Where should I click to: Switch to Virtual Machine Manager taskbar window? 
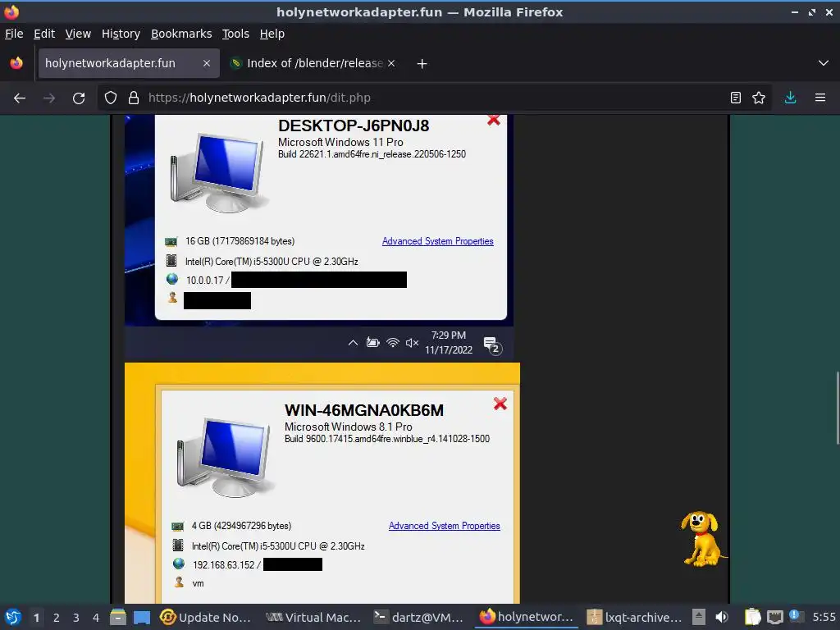pyautogui.click(x=313, y=617)
